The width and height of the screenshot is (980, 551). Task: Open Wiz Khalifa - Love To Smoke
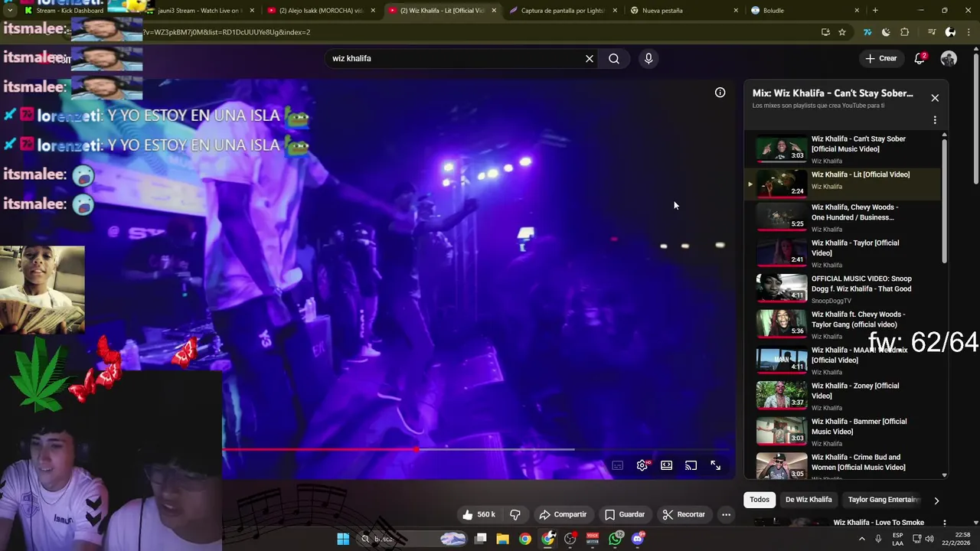coord(879,523)
